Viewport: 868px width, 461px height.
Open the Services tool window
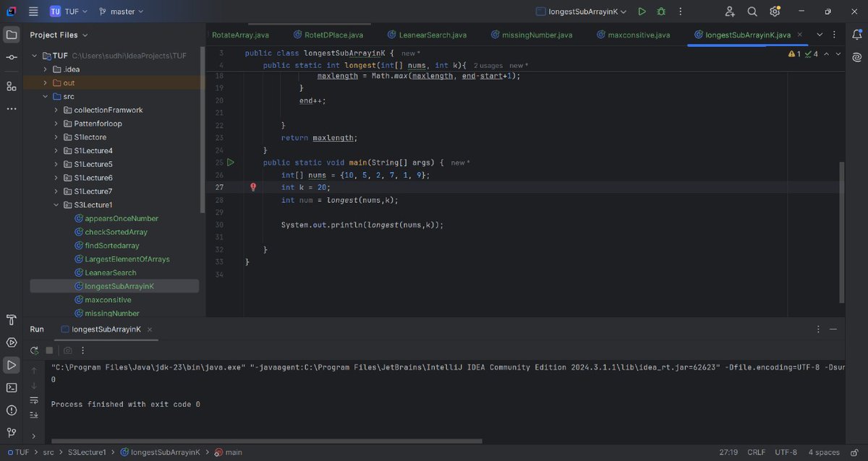(x=12, y=342)
